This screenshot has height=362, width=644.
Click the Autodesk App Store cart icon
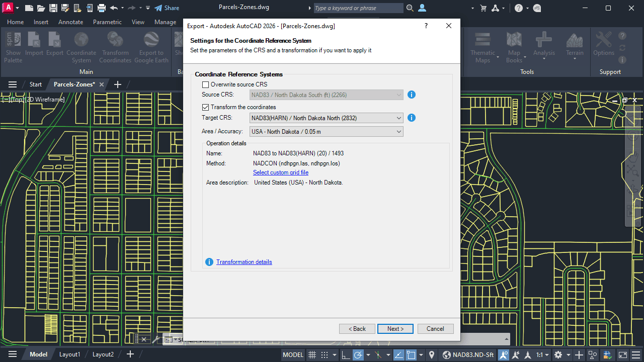[x=484, y=8]
